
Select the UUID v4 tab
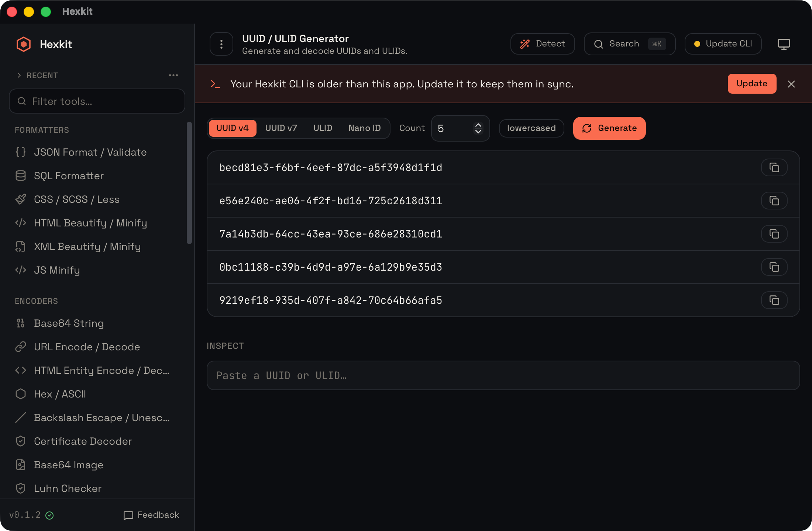pos(233,128)
